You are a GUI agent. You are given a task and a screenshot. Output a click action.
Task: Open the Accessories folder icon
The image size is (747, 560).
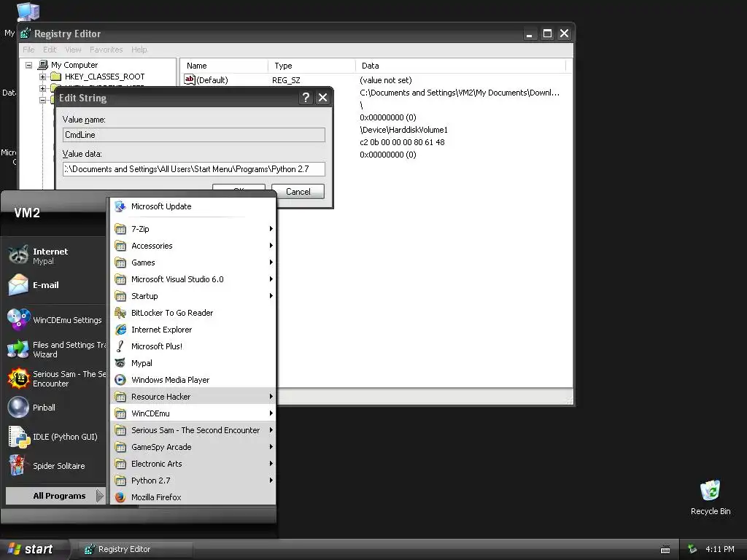pyautogui.click(x=120, y=246)
